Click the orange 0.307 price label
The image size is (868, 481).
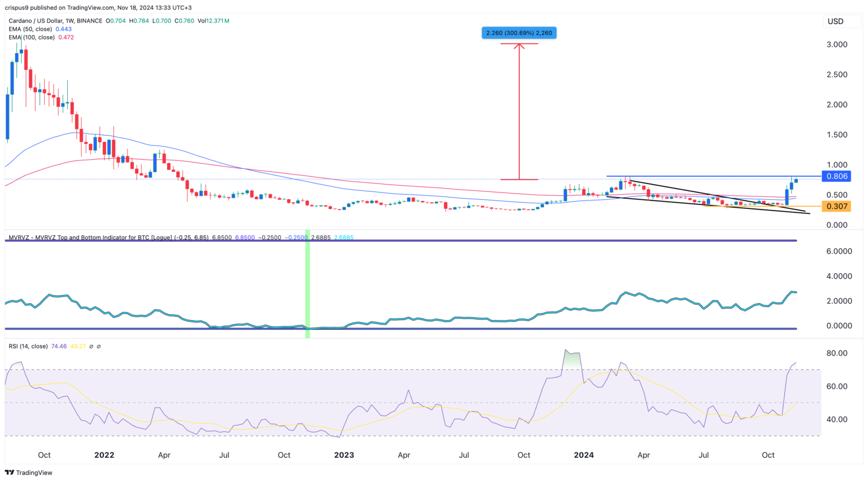point(836,207)
